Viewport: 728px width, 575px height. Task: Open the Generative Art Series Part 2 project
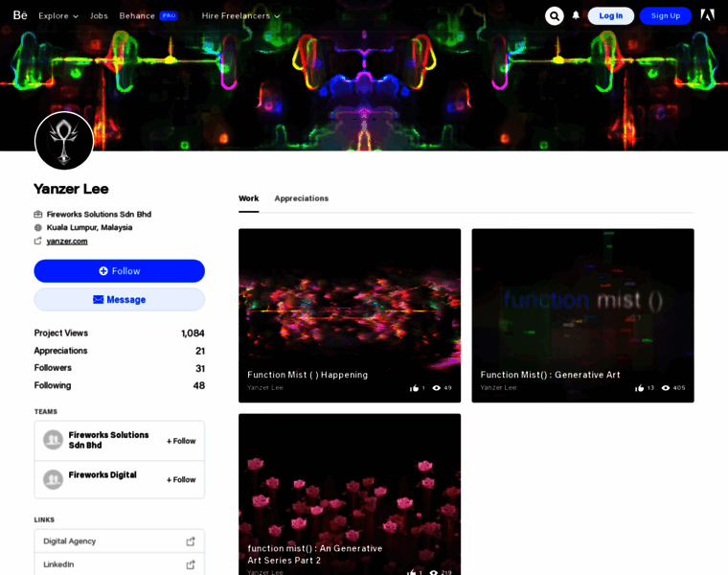coord(350,494)
